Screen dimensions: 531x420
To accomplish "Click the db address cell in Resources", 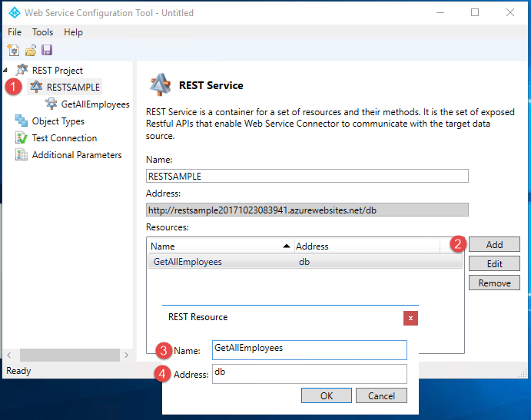I will tap(304, 262).
